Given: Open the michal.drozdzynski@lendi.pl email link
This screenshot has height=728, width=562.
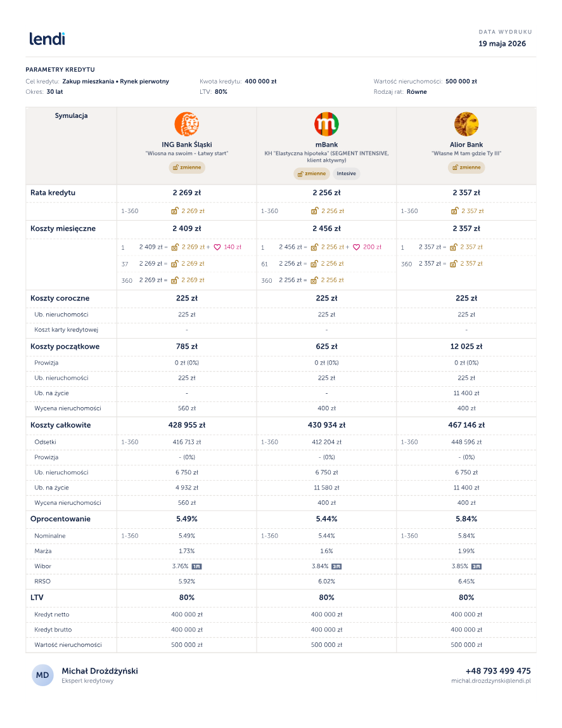Looking at the screenshot, I should point(491,681).
